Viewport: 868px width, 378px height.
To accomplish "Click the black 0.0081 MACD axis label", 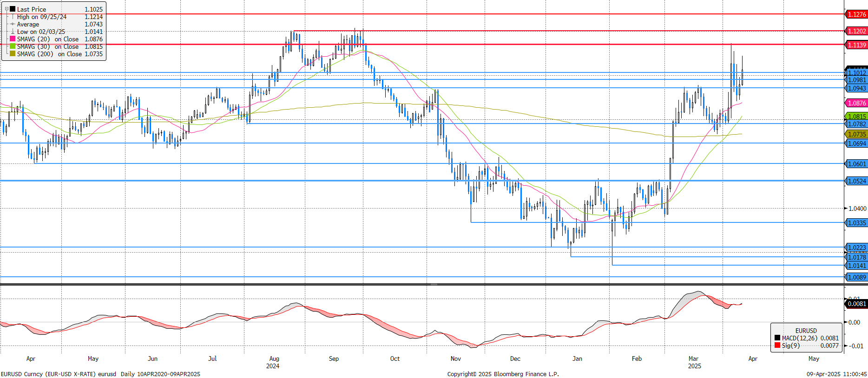I will coord(856,304).
